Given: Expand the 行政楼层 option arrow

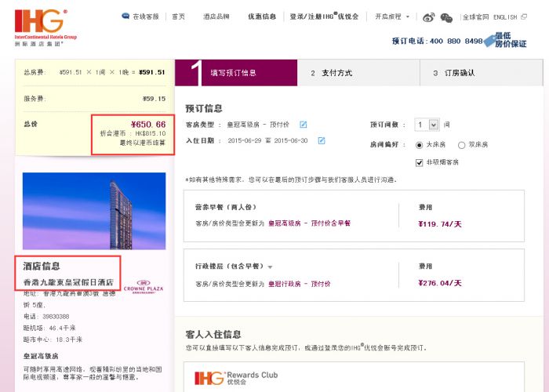Looking at the screenshot, I should [x=270, y=267].
